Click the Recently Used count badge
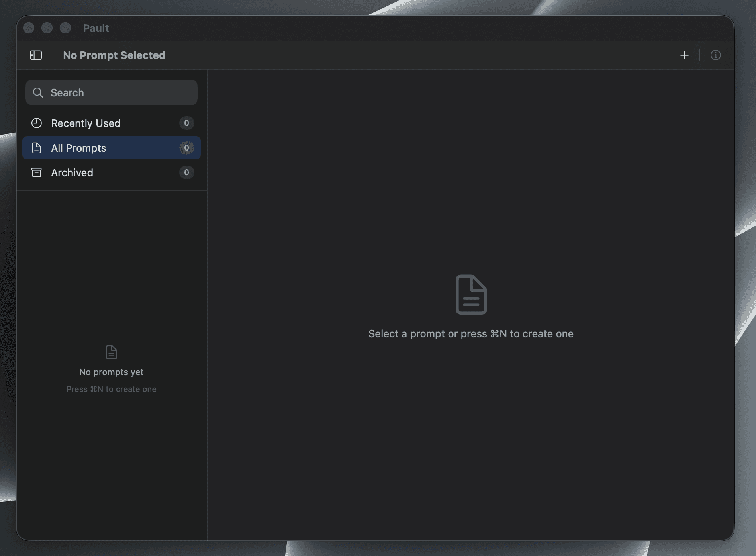Image resolution: width=756 pixels, height=556 pixels. tap(186, 123)
